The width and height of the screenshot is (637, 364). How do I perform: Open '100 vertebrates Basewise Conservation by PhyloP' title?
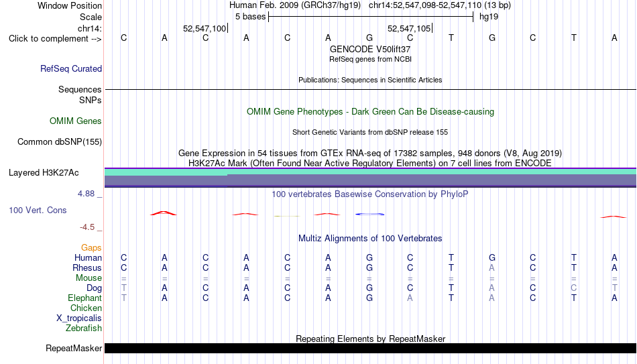[370, 194]
